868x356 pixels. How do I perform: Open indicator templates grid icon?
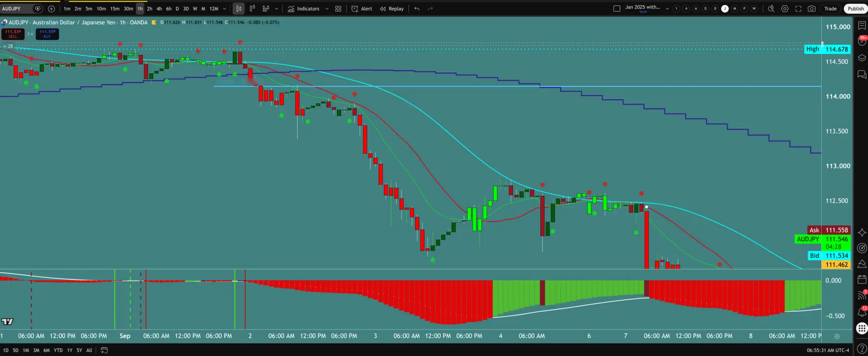tap(338, 9)
